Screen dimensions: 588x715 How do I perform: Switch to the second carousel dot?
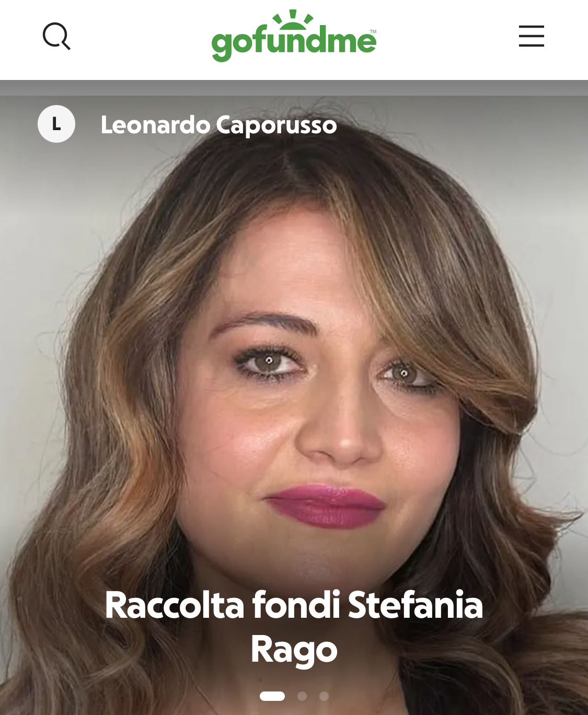point(302,696)
